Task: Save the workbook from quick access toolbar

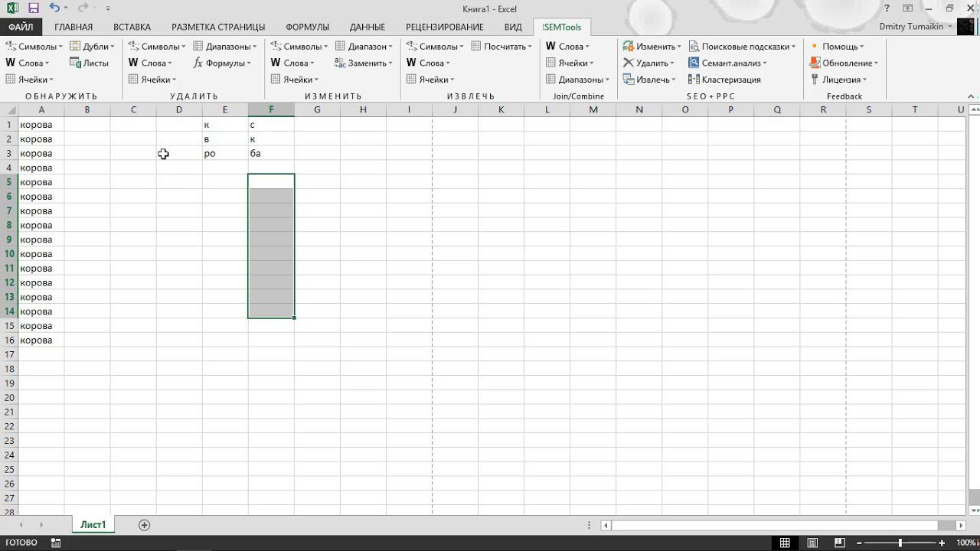Action: click(33, 8)
